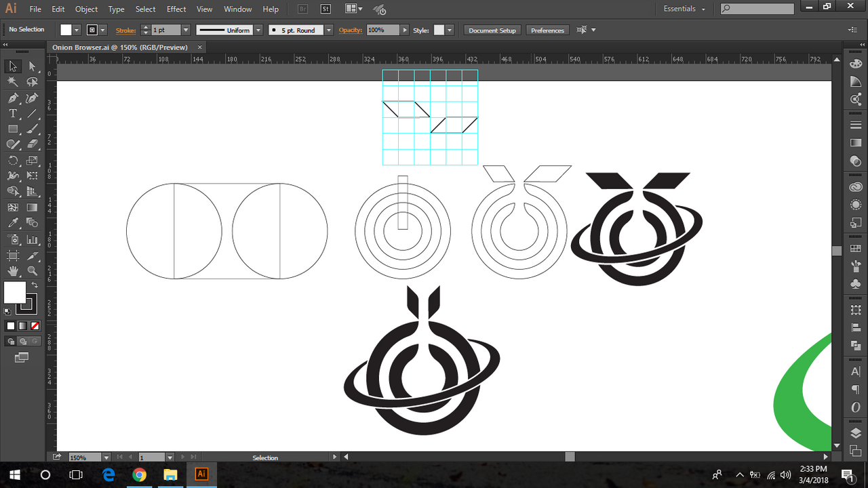Open the Stroke panel link
Image resolution: width=868 pixels, height=488 pixels.
pyautogui.click(x=125, y=30)
